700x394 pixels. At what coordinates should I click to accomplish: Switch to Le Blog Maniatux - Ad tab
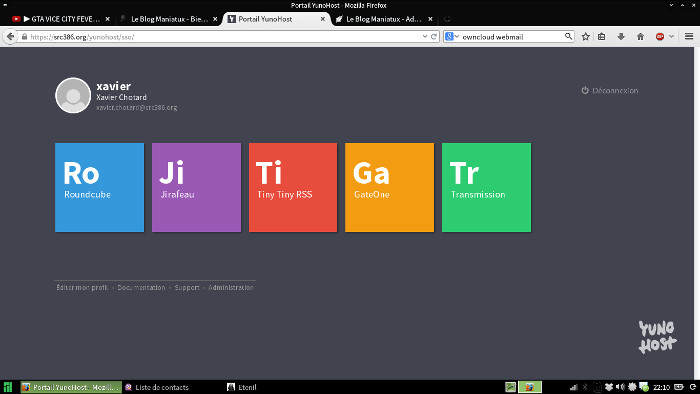[383, 19]
